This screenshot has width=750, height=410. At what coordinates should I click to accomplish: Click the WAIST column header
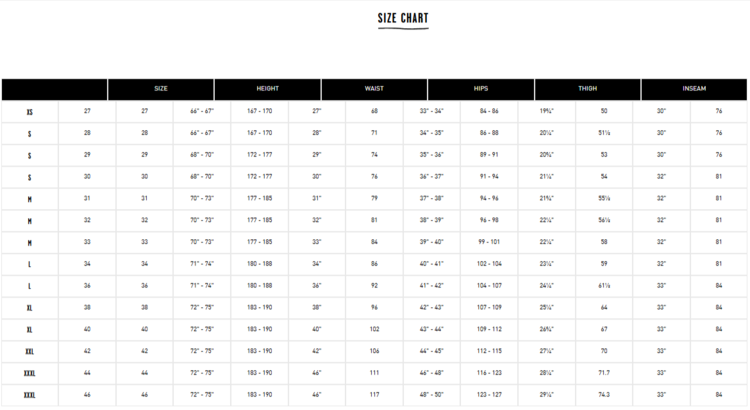(x=374, y=89)
